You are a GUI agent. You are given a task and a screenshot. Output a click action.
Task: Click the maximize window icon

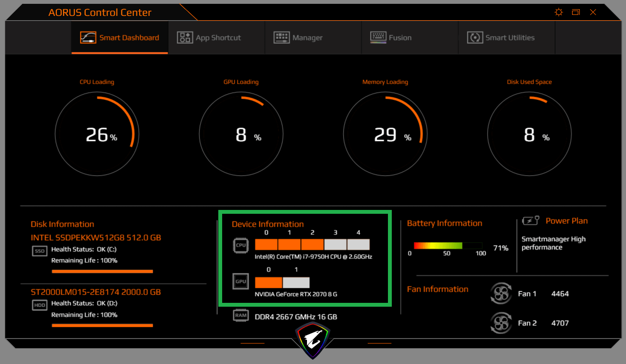tap(576, 13)
